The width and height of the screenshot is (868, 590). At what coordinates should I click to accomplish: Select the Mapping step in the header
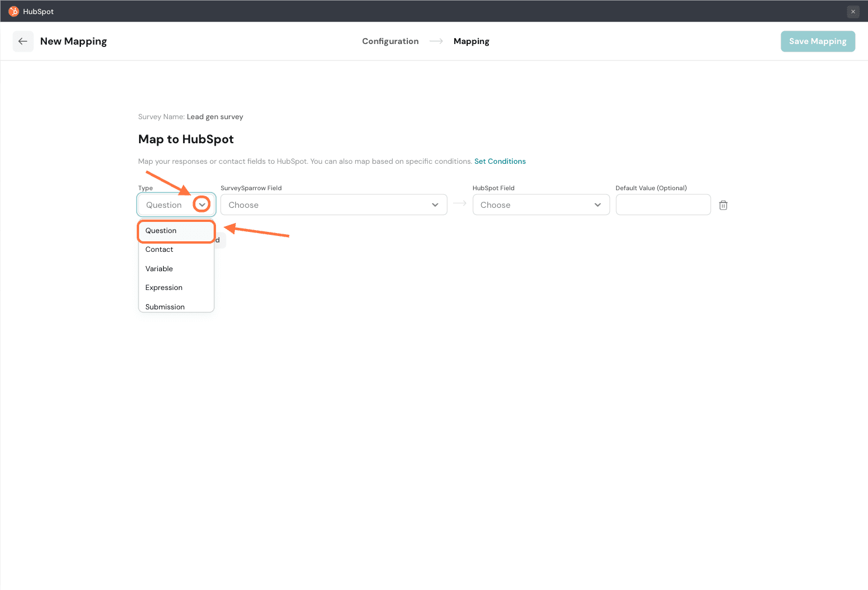[471, 41]
